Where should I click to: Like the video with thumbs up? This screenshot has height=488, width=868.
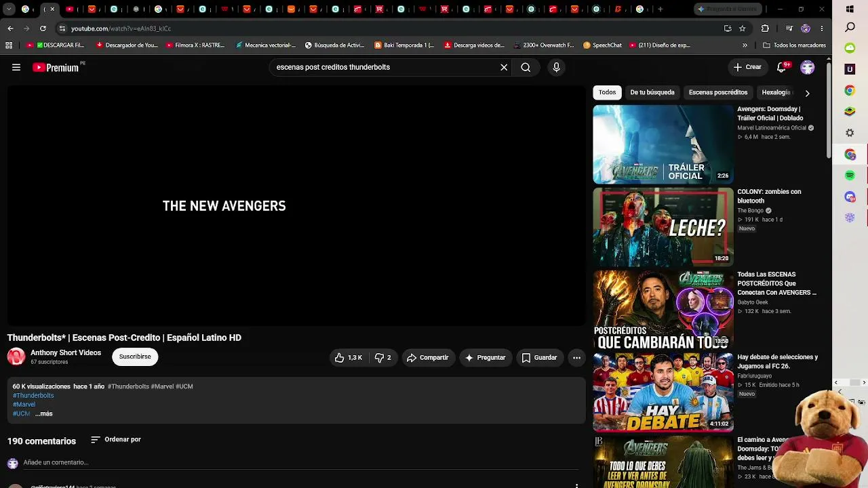pos(349,357)
